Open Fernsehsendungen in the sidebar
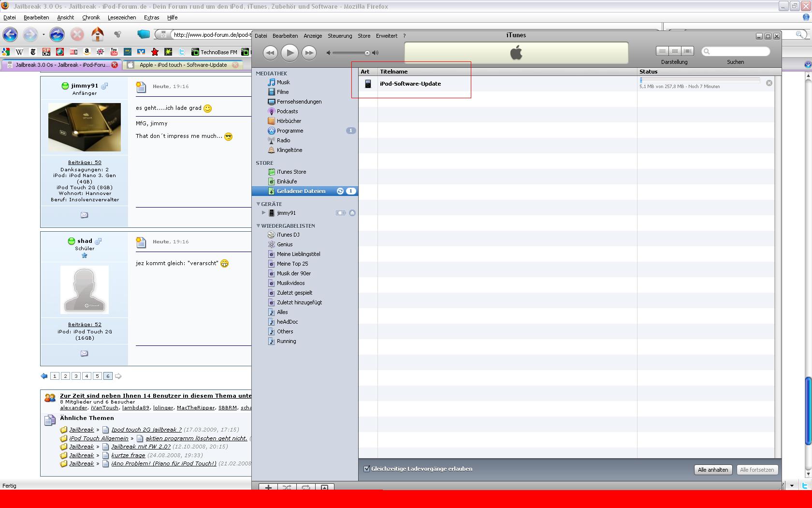This screenshot has height=508, width=812. [299, 102]
